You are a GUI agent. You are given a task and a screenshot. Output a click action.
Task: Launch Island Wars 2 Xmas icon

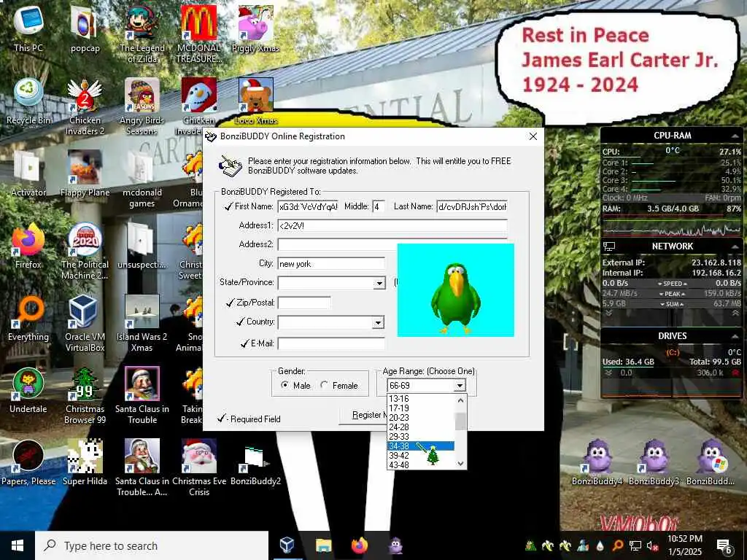click(x=142, y=324)
